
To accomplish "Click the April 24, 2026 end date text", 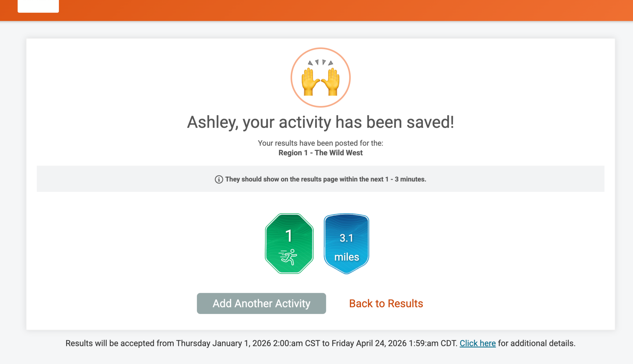I will (x=381, y=343).
